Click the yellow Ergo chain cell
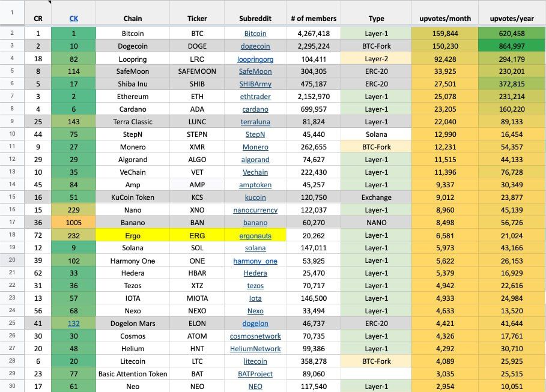 click(x=133, y=236)
